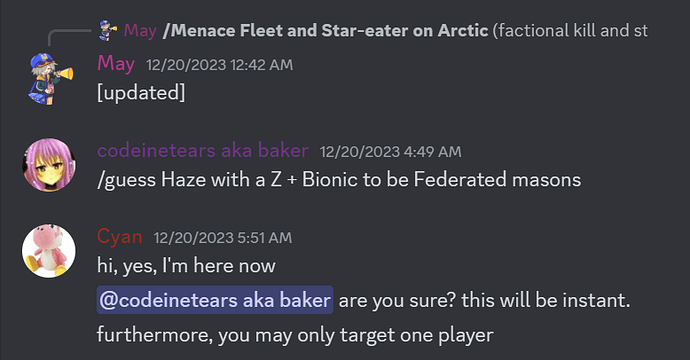
Task: Open Cyan's pink Yoshi plush avatar
Action: pos(49,251)
